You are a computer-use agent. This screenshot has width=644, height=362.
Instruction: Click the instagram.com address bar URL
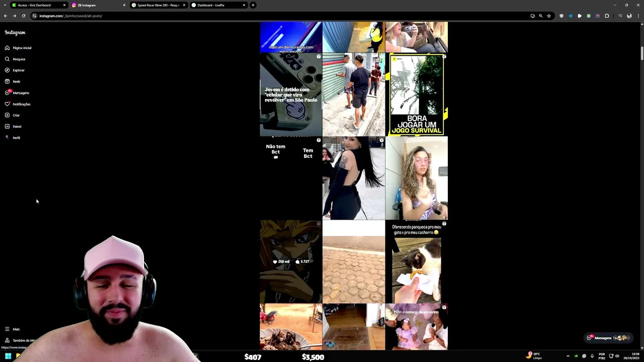click(70, 16)
